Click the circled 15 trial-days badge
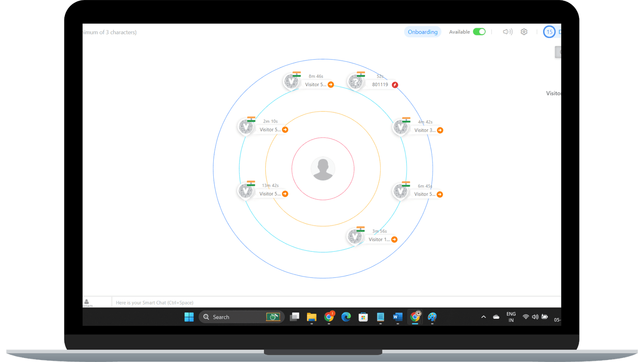The image size is (644, 362). [x=549, y=32]
